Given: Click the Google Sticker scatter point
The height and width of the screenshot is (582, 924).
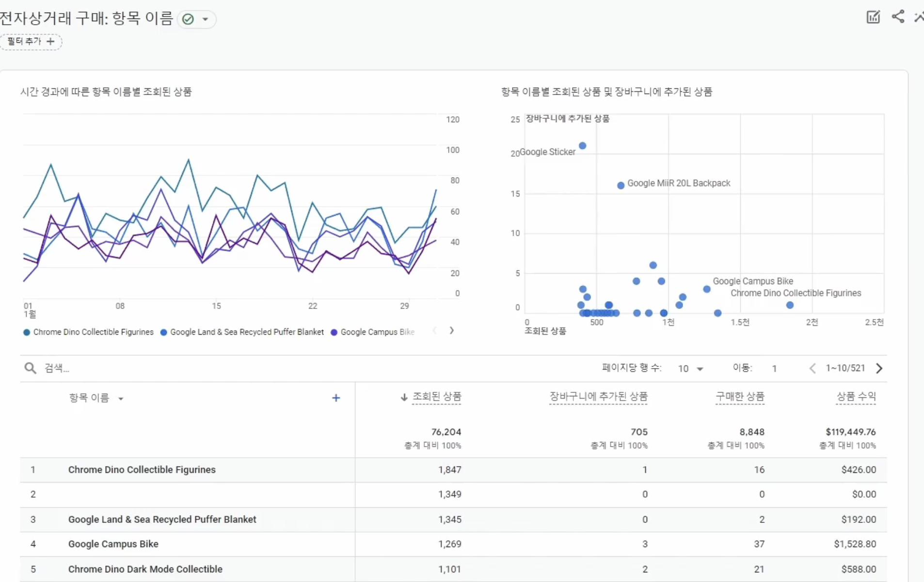Looking at the screenshot, I should click(583, 146).
